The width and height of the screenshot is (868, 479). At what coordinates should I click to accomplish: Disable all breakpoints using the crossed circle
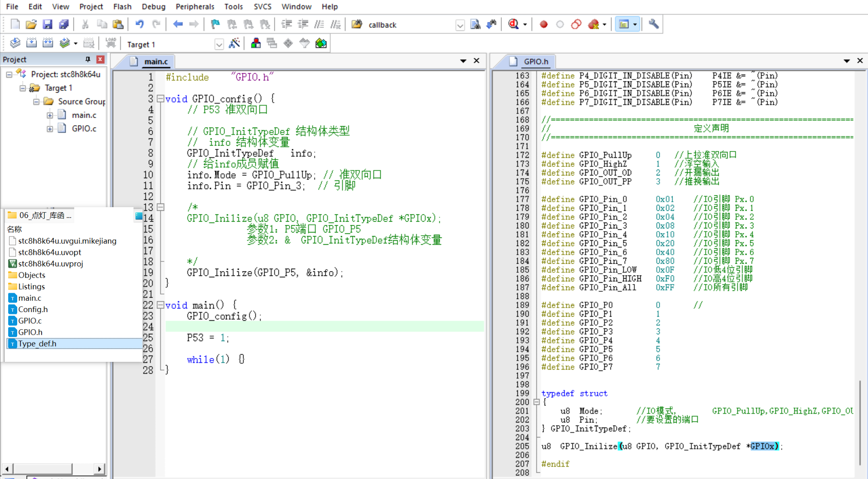coord(576,24)
